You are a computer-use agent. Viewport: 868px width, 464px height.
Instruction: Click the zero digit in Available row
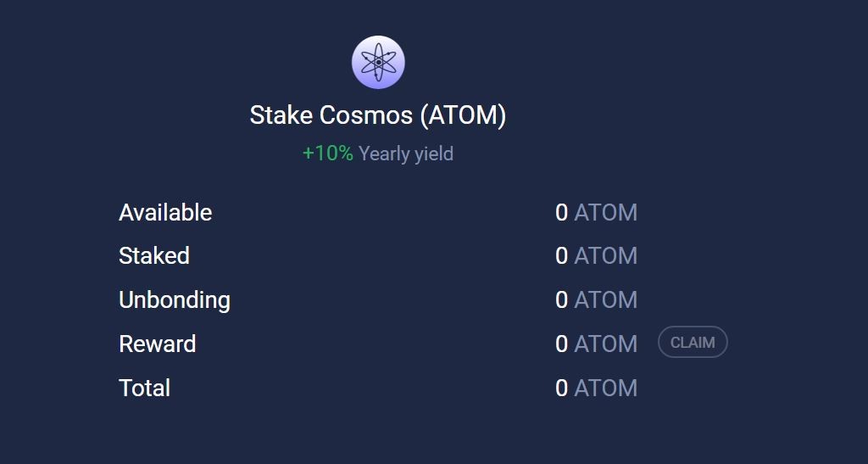coord(561,213)
